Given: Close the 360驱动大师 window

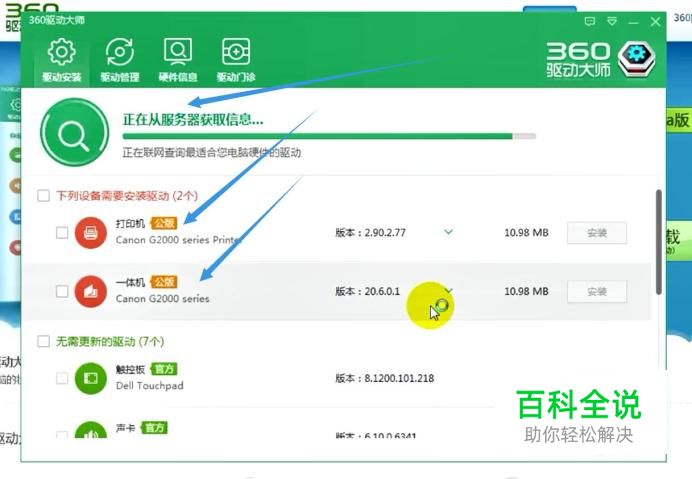Looking at the screenshot, I should point(655,21).
